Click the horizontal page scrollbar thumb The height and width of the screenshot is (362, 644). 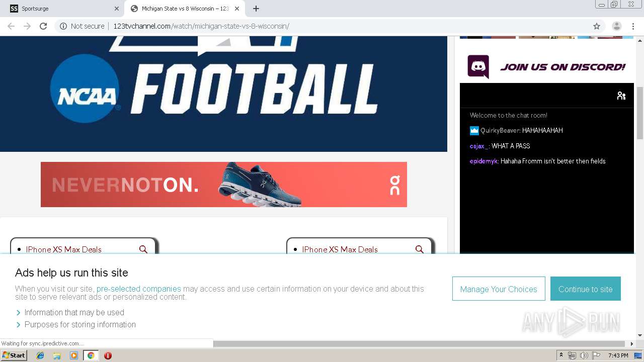click(419, 344)
